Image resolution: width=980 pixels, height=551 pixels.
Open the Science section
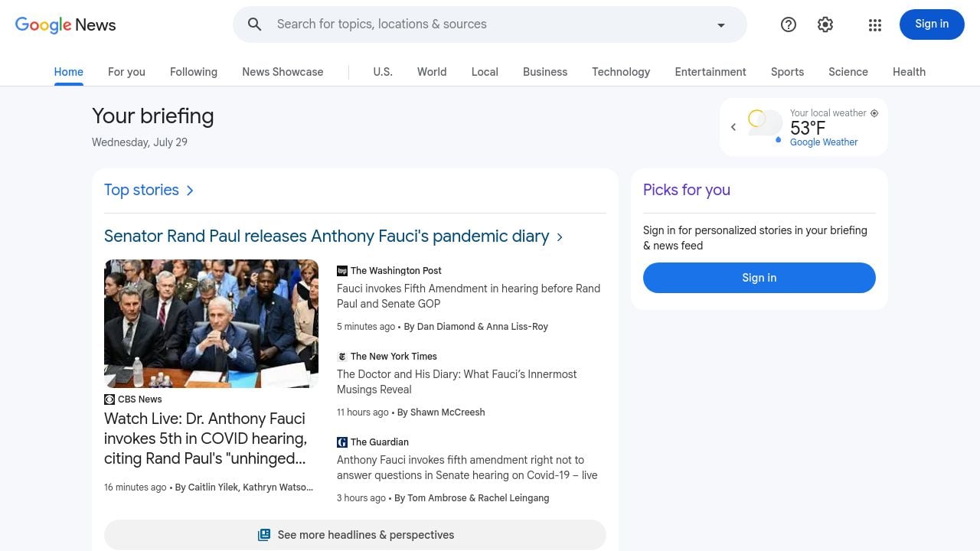point(848,72)
